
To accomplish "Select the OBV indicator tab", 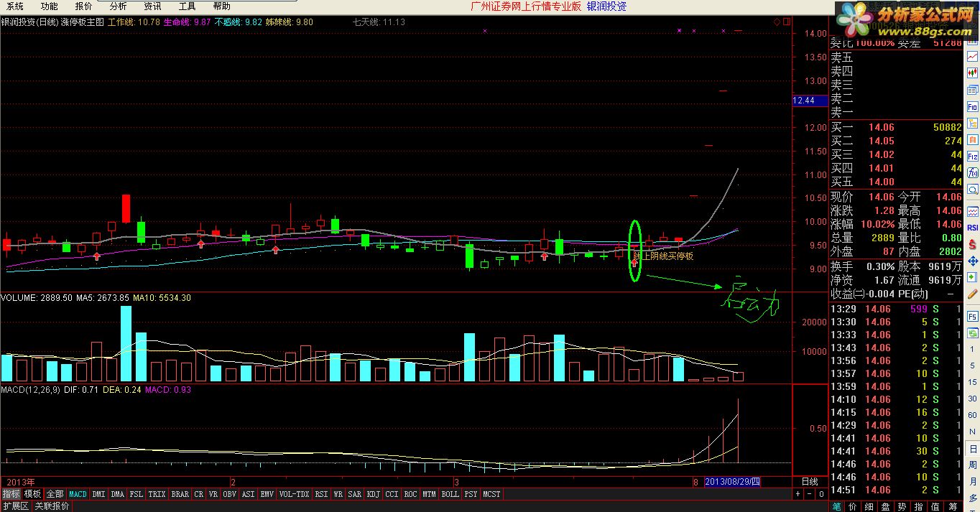I will click(x=229, y=494).
